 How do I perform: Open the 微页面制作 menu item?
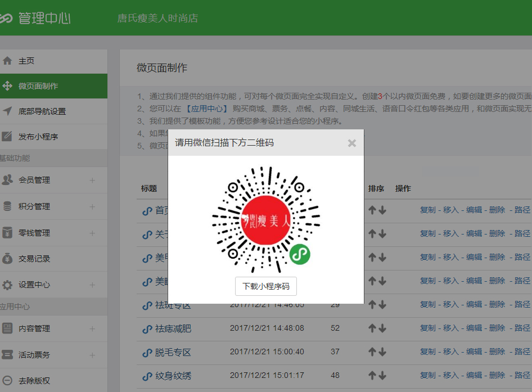click(38, 86)
